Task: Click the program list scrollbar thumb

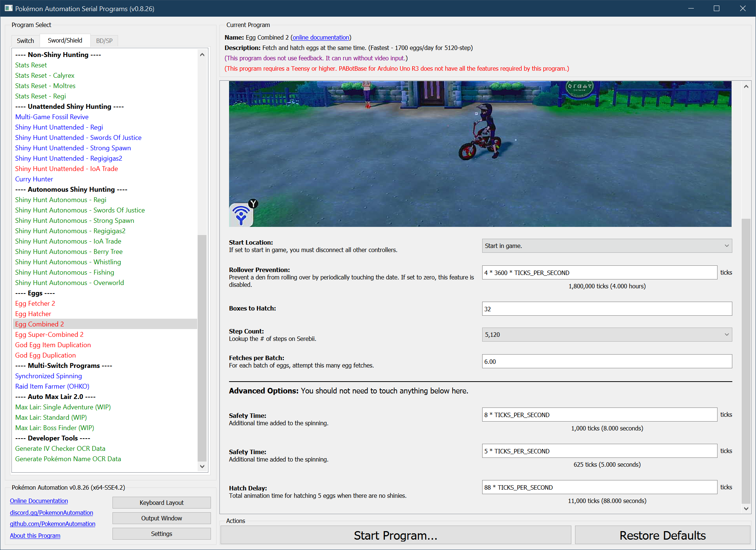Action: [x=202, y=348]
